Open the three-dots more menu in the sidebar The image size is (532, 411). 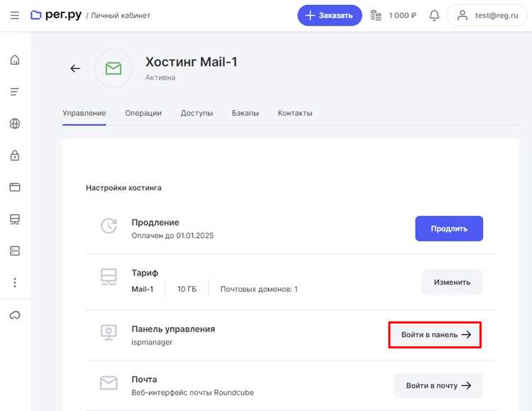[x=15, y=283]
